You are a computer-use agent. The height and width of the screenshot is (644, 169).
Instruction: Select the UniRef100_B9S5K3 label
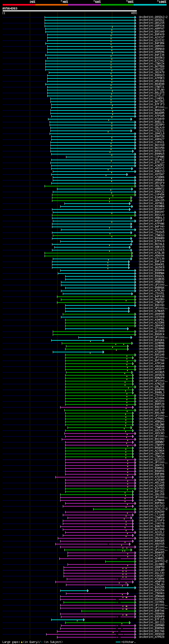coord(152,58)
